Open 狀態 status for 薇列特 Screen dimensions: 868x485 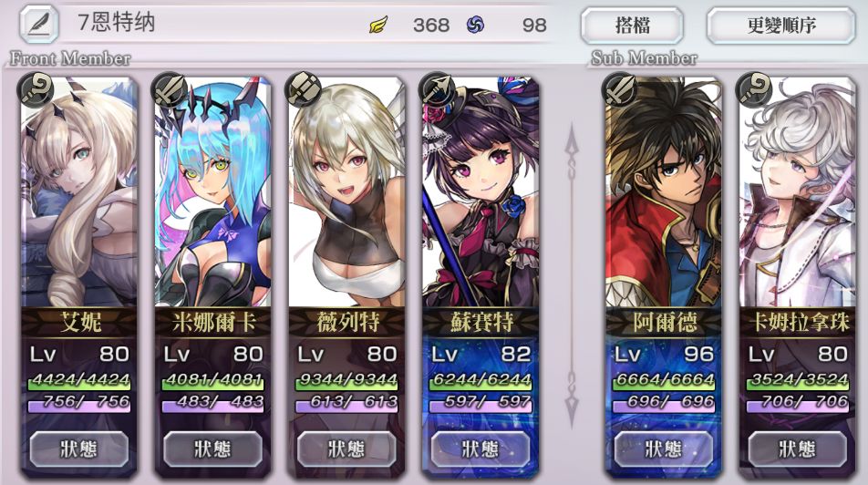[x=346, y=449]
